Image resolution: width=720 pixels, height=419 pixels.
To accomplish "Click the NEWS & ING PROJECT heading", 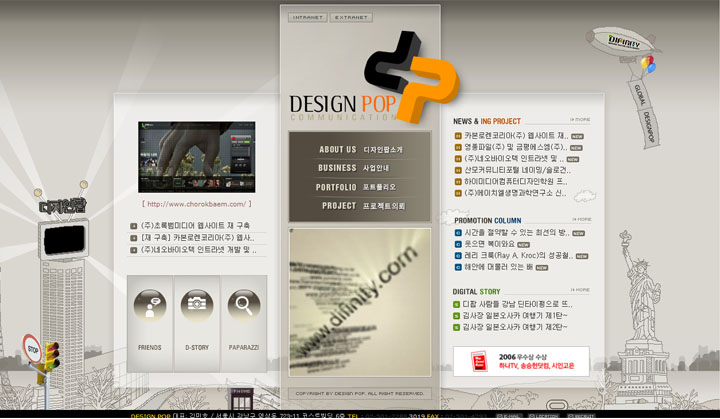I will 487,121.
